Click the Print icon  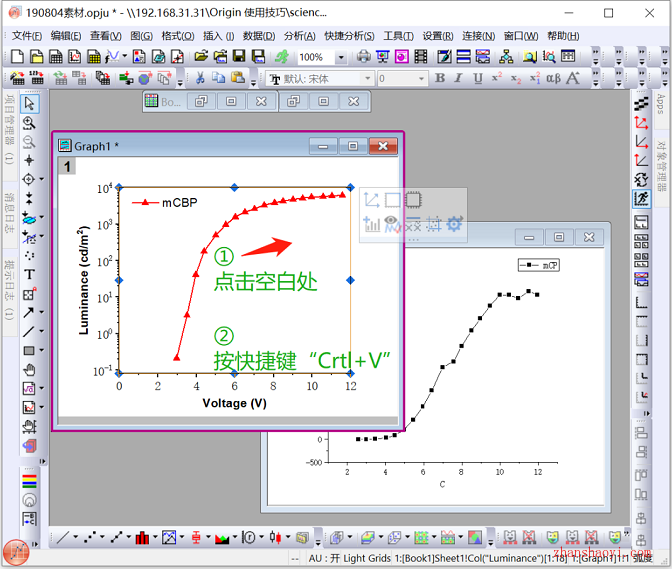[363, 56]
